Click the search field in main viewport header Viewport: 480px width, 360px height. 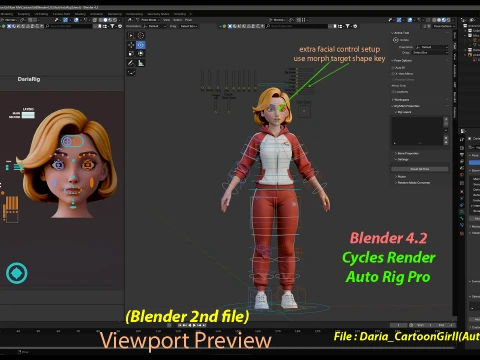click(x=297, y=26)
